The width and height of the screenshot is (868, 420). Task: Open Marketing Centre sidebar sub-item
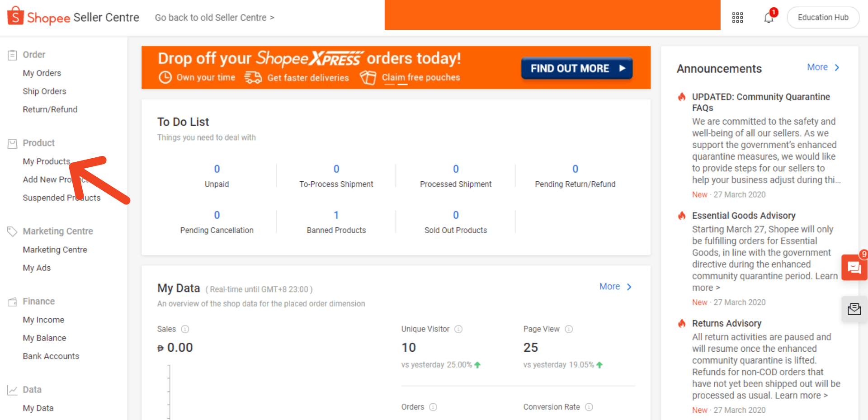pos(55,250)
